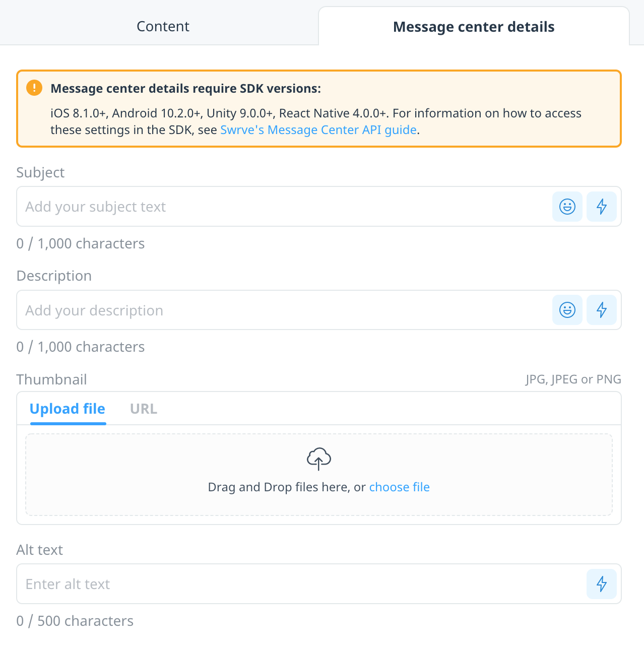Switch to the Content tab
The height and width of the screenshot is (650, 644).
[x=163, y=26]
